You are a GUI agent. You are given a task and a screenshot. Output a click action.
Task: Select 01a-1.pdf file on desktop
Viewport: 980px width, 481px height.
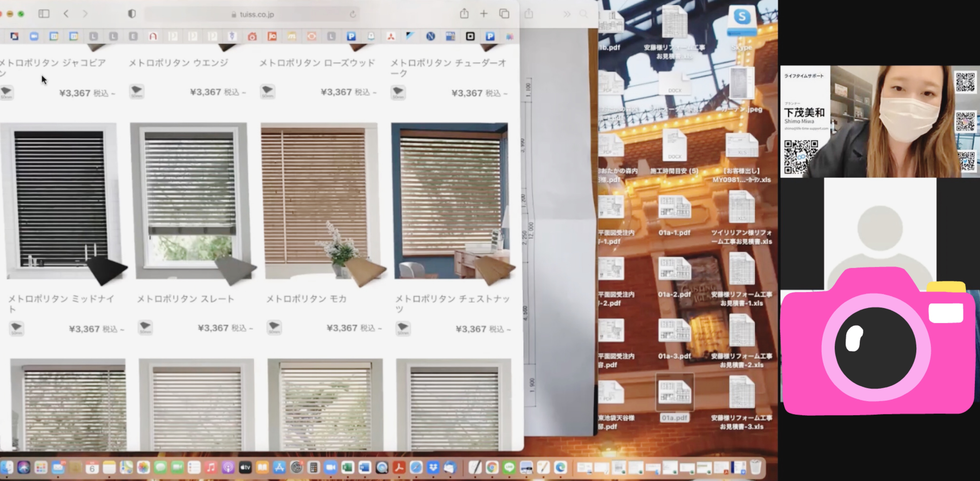[674, 215]
